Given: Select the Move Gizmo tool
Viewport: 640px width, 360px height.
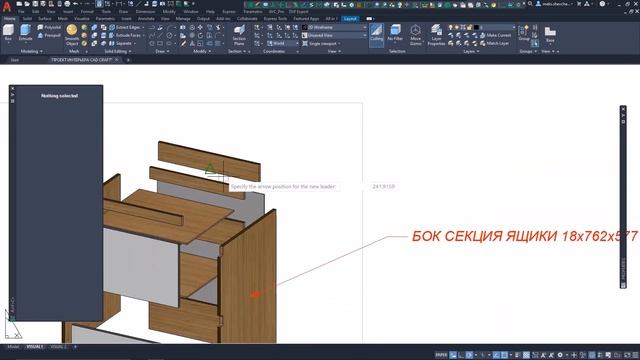Looking at the screenshot, I should pos(416,35).
